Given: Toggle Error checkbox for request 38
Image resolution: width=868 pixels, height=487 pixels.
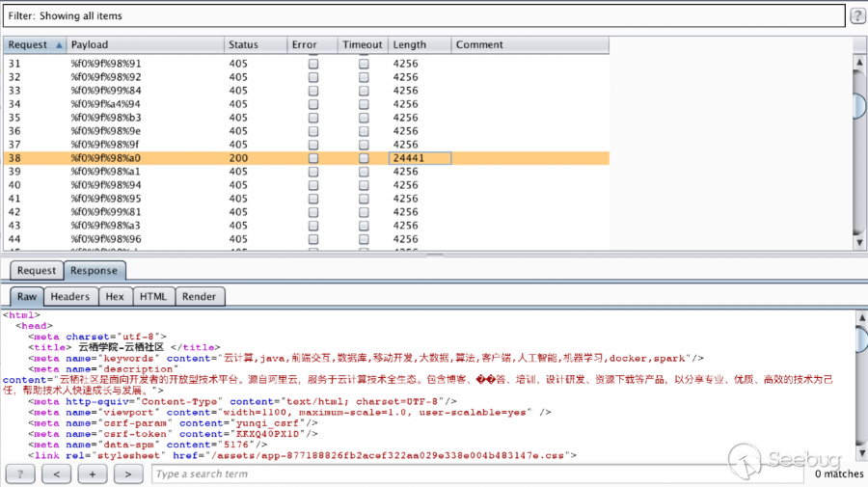Looking at the screenshot, I should 313,158.
